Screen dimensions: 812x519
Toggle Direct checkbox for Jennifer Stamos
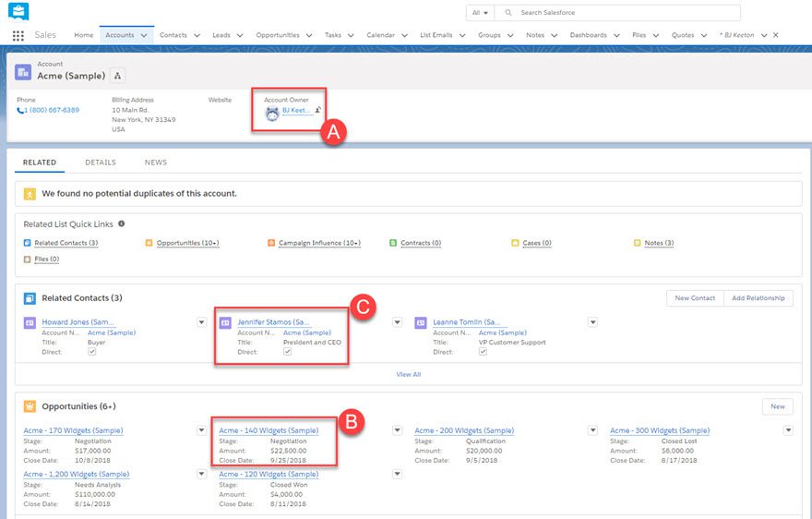pyautogui.click(x=287, y=352)
